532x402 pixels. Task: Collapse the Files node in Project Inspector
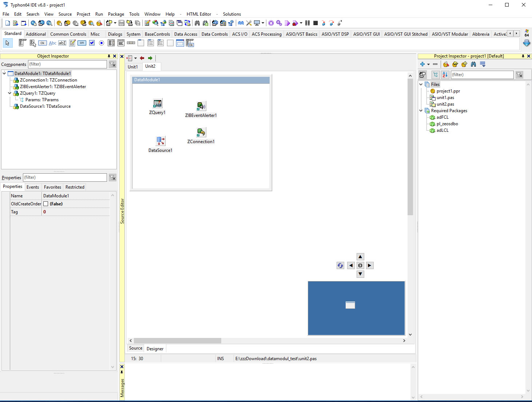[421, 84]
